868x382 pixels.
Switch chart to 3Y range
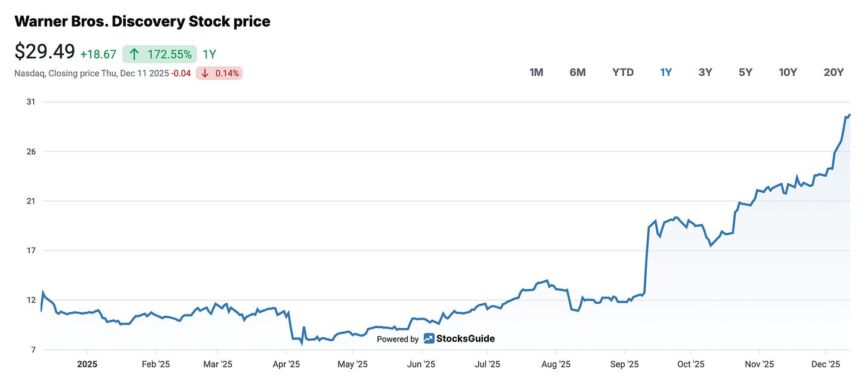click(705, 72)
